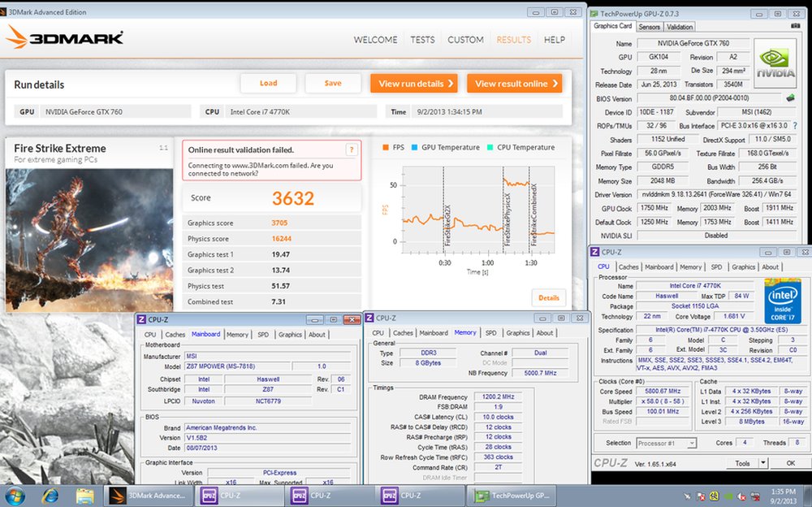Switch to 3DMark Advanced taskbar button
The image size is (812, 507).
point(149,496)
